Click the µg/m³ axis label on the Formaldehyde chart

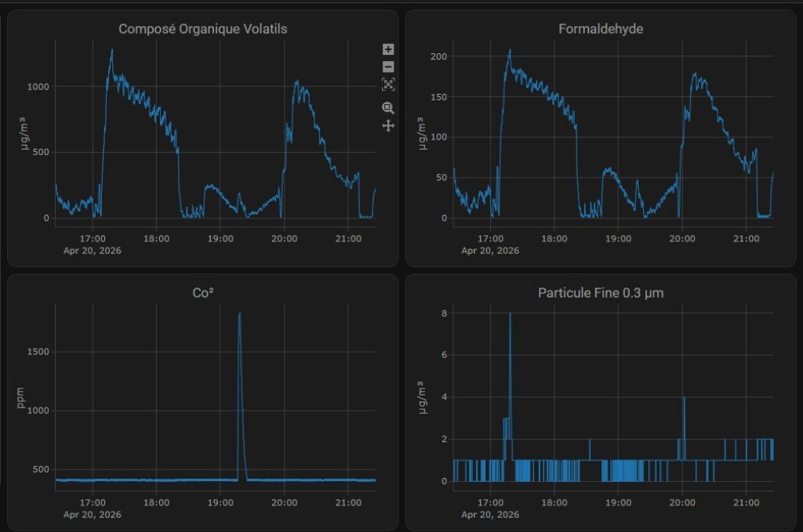(x=421, y=133)
